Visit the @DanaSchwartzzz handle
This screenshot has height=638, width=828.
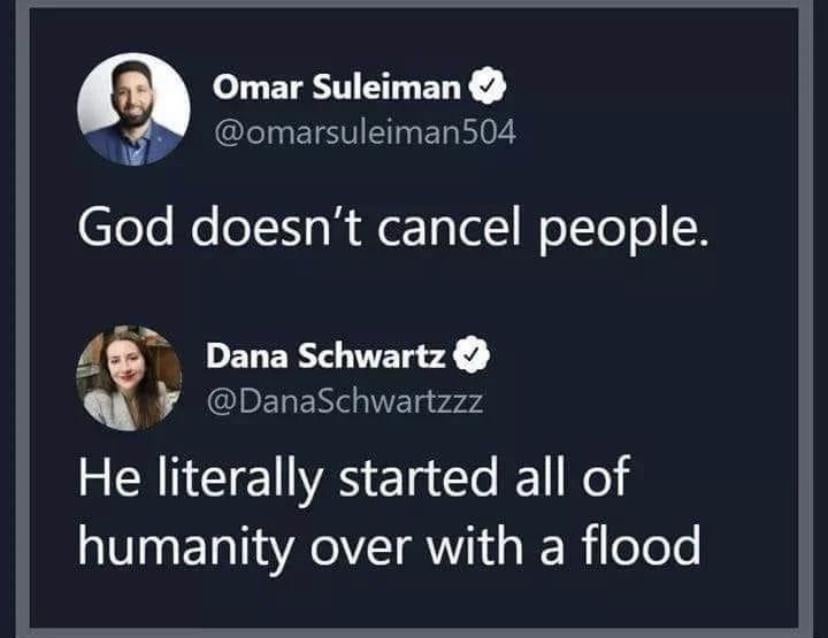click(345, 402)
